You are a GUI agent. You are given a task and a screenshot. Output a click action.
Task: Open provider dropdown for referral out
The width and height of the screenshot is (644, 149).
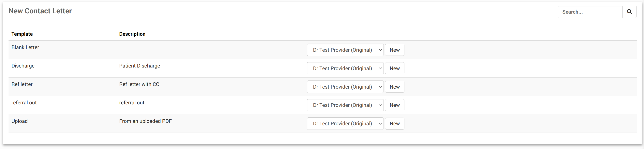(x=345, y=105)
